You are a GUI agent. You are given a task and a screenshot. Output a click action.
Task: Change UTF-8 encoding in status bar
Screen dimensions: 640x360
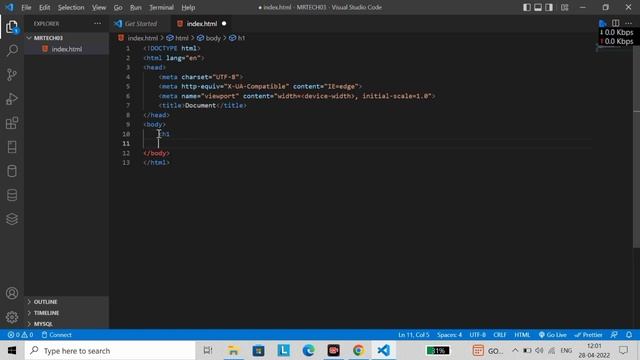click(478, 335)
